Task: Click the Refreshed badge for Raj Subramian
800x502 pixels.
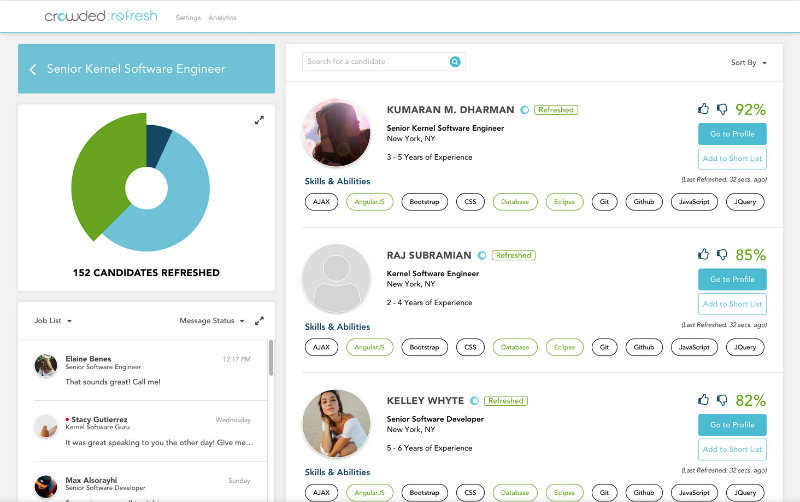Action: click(x=514, y=255)
